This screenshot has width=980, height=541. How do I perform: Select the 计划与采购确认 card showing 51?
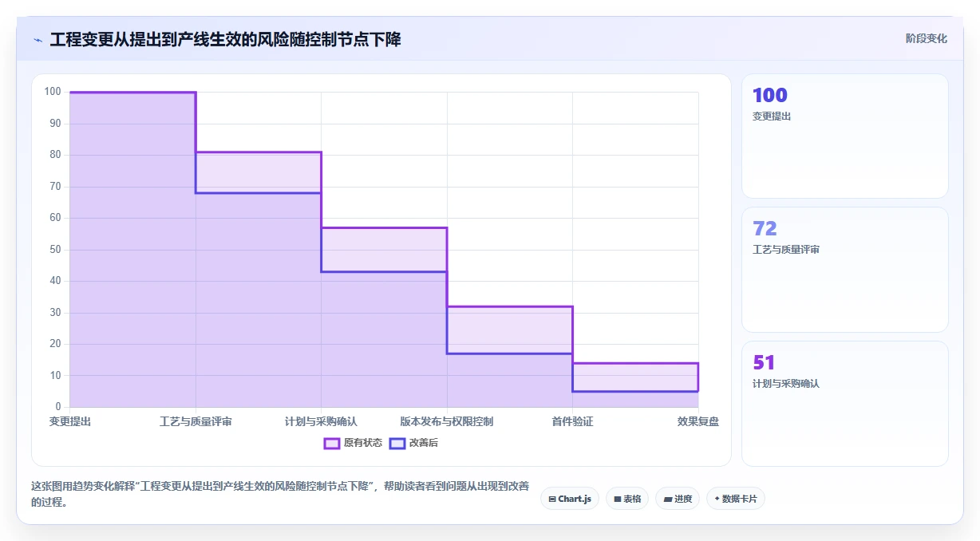point(845,404)
